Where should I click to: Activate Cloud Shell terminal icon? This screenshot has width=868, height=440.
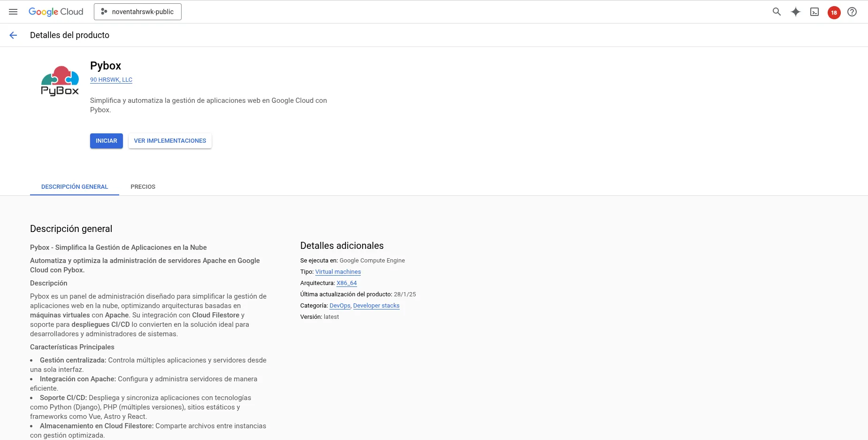pos(815,12)
